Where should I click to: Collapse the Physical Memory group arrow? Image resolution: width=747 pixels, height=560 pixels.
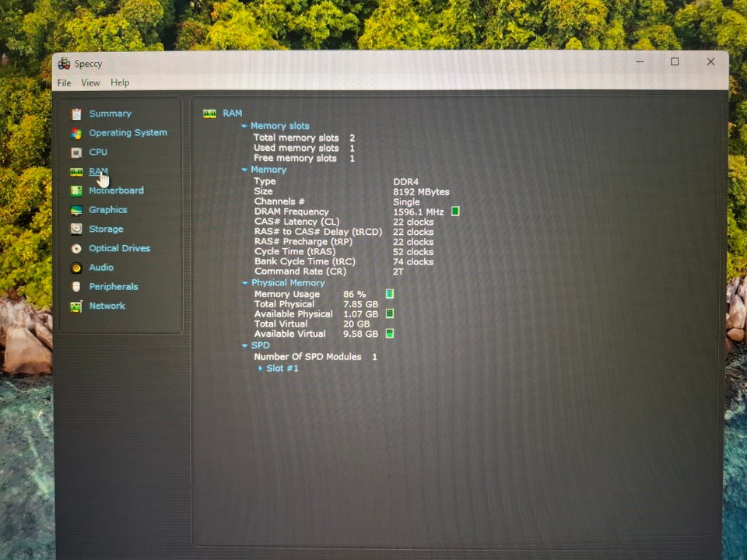coord(245,283)
